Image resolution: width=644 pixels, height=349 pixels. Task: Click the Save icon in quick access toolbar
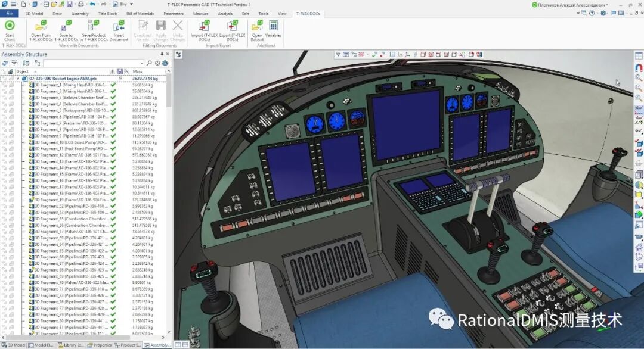[x=69, y=4]
